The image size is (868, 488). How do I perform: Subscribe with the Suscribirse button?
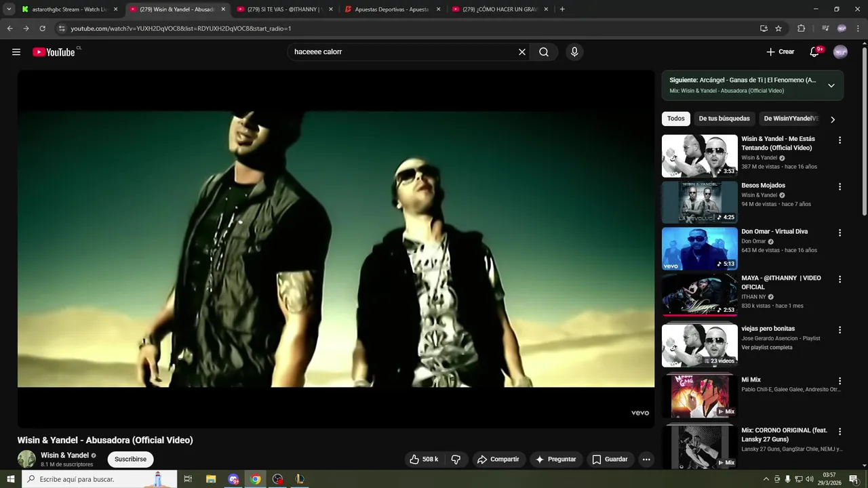pos(130,460)
